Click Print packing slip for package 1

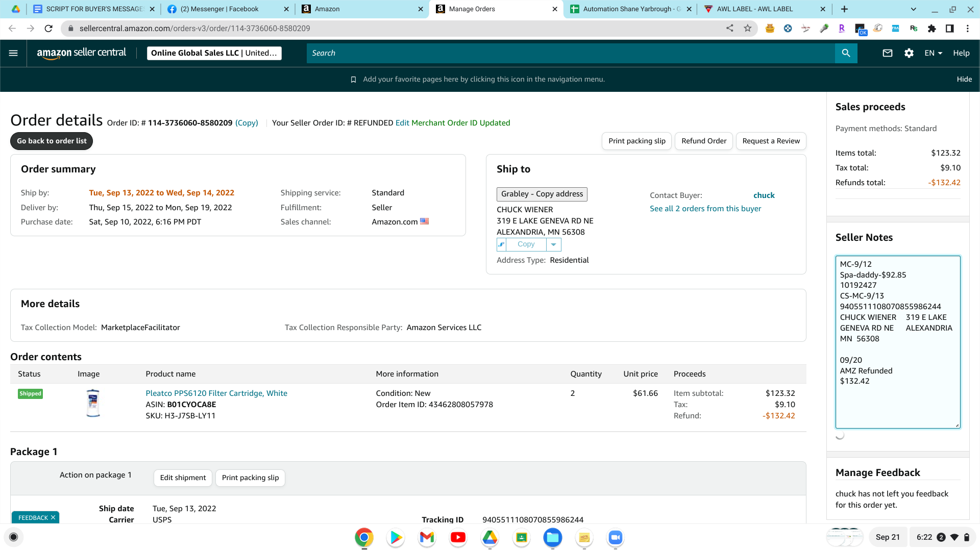tap(250, 478)
